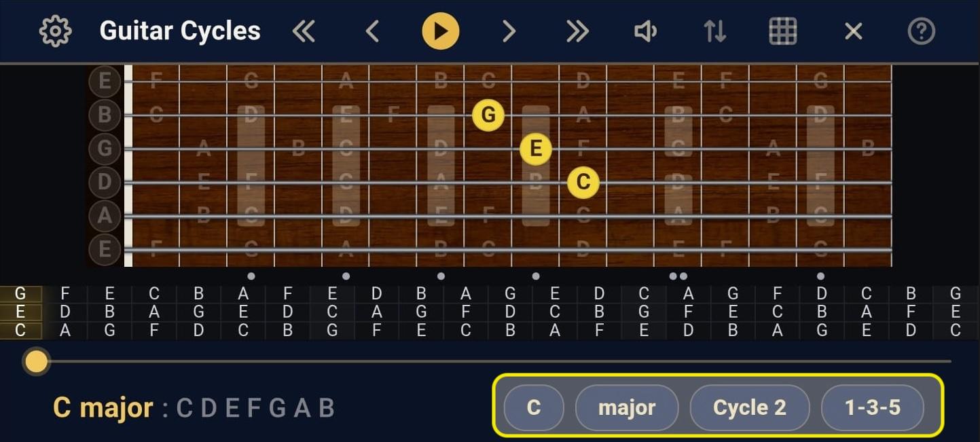The width and height of the screenshot is (980, 442).
Task: Open the major scale type selector
Action: click(x=627, y=407)
